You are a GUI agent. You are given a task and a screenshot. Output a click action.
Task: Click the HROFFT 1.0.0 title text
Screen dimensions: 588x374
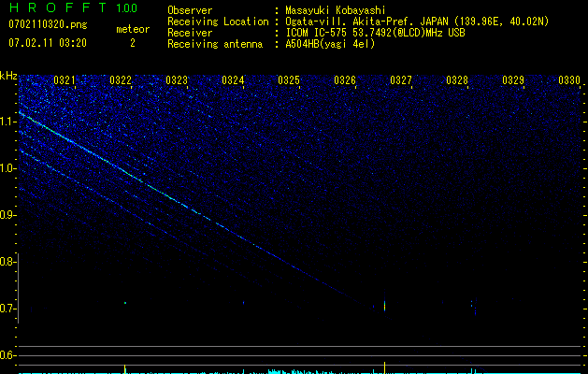pyautogui.click(x=73, y=7)
